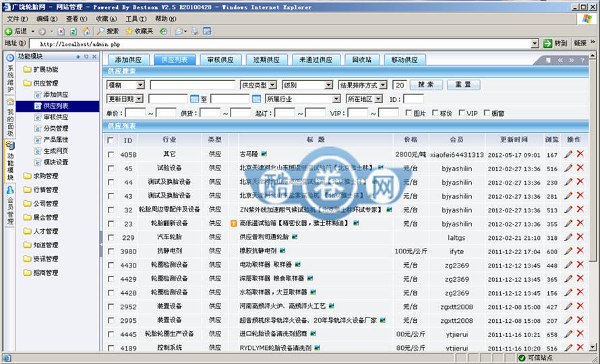Open the 更新日期 dropdown
The width and height of the screenshot is (600, 364).
pyautogui.click(x=125, y=99)
